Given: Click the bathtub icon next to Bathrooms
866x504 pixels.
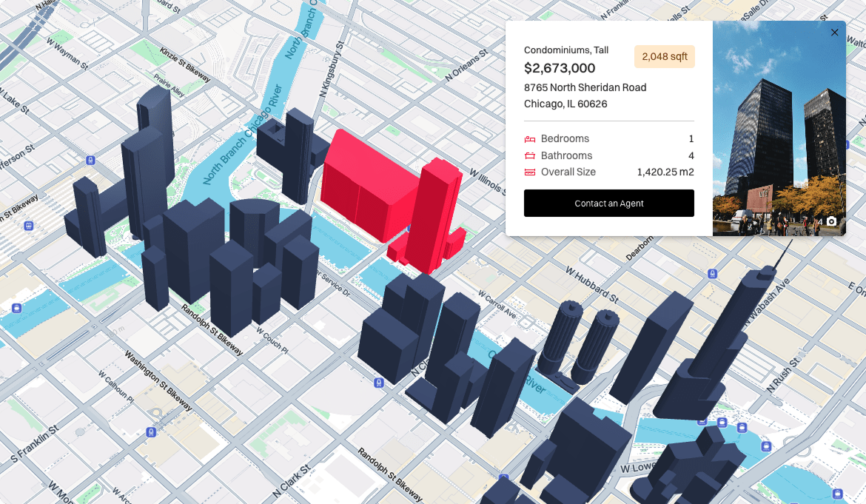Looking at the screenshot, I should pyautogui.click(x=530, y=155).
